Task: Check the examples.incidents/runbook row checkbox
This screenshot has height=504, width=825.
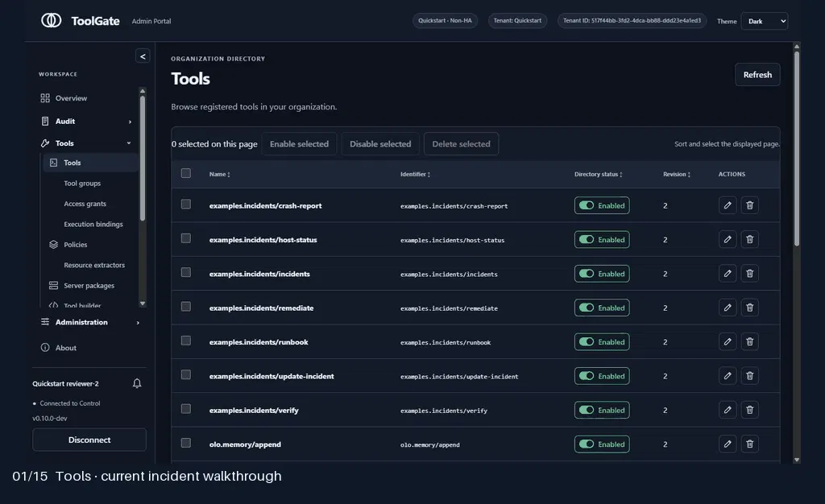Action: click(186, 341)
